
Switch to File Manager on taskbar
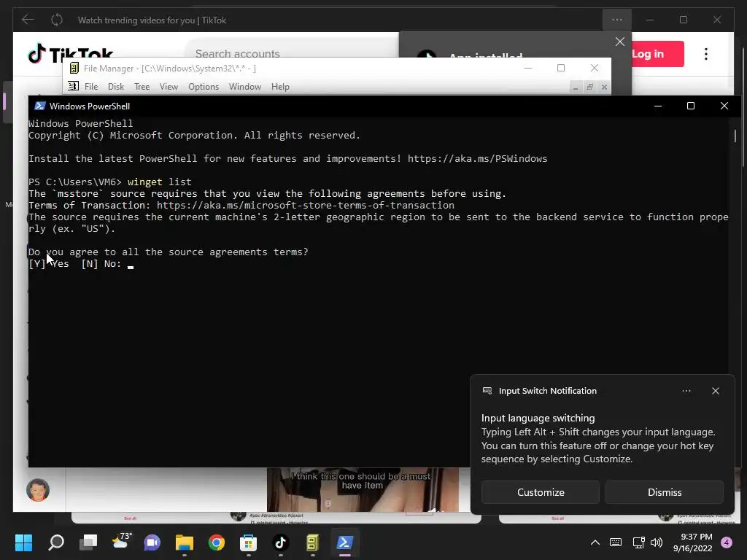[312, 542]
